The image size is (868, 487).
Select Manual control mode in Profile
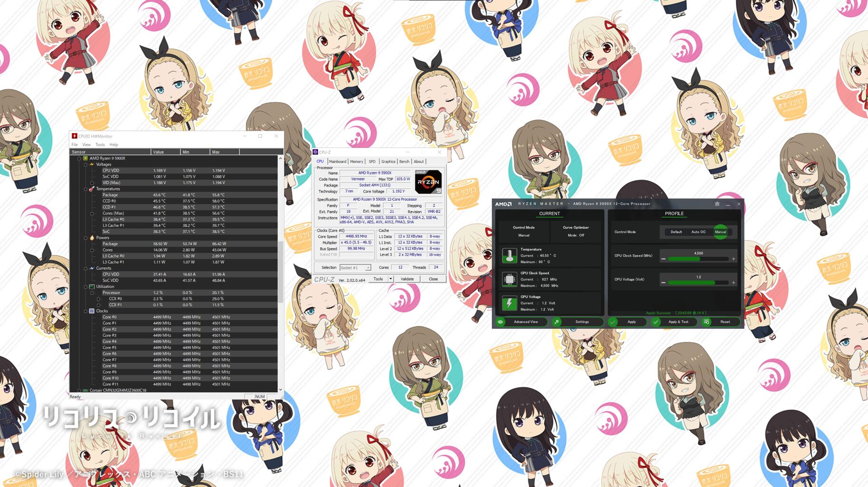point(721,232)
